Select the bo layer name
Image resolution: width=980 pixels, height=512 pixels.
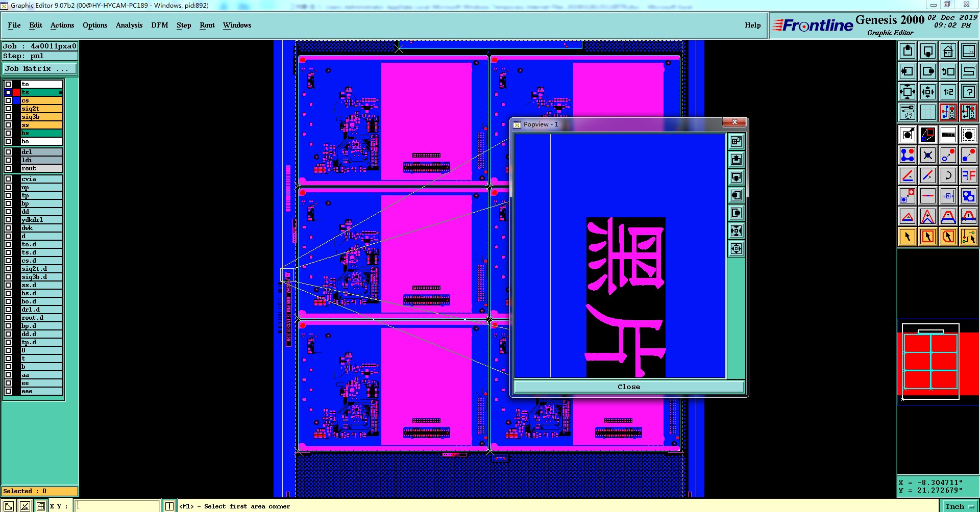pos(41,141)
